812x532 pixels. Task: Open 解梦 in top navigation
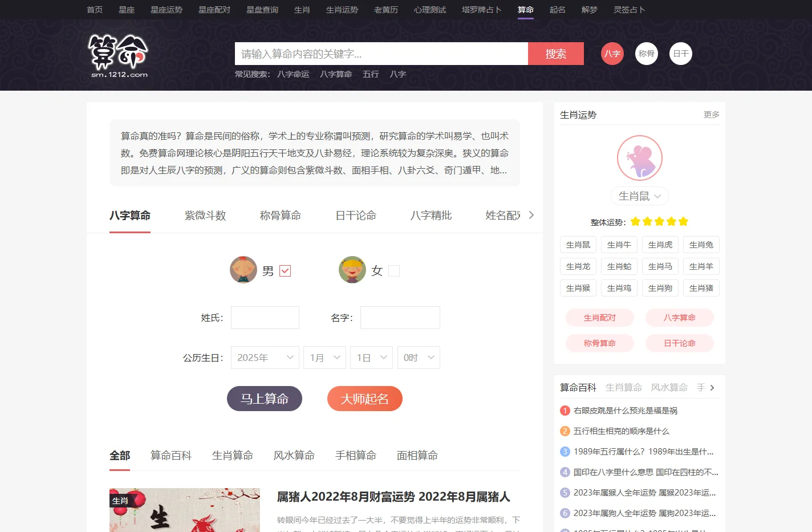click(590, 10)
